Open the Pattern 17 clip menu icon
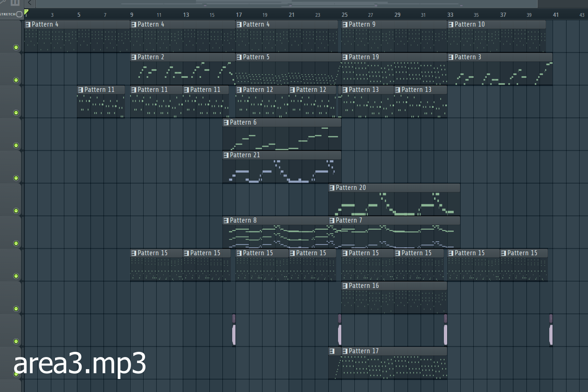 345,351
